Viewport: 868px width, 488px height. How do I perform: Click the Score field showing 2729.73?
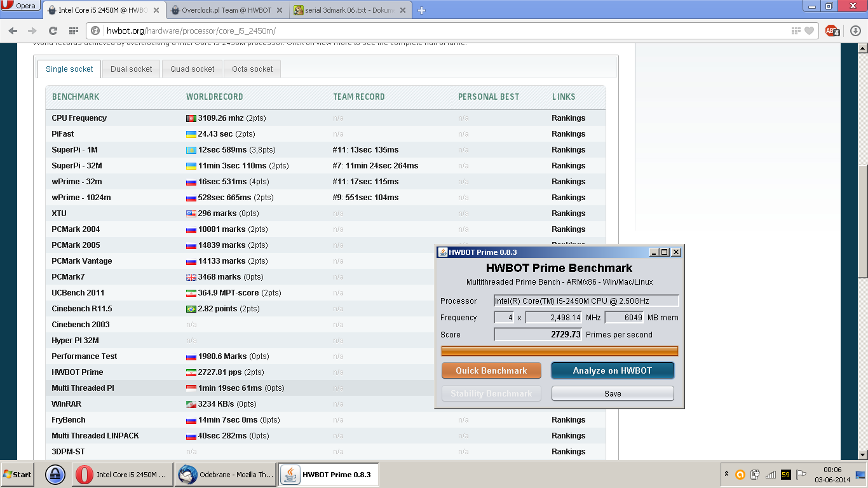[x=538, y=334]
